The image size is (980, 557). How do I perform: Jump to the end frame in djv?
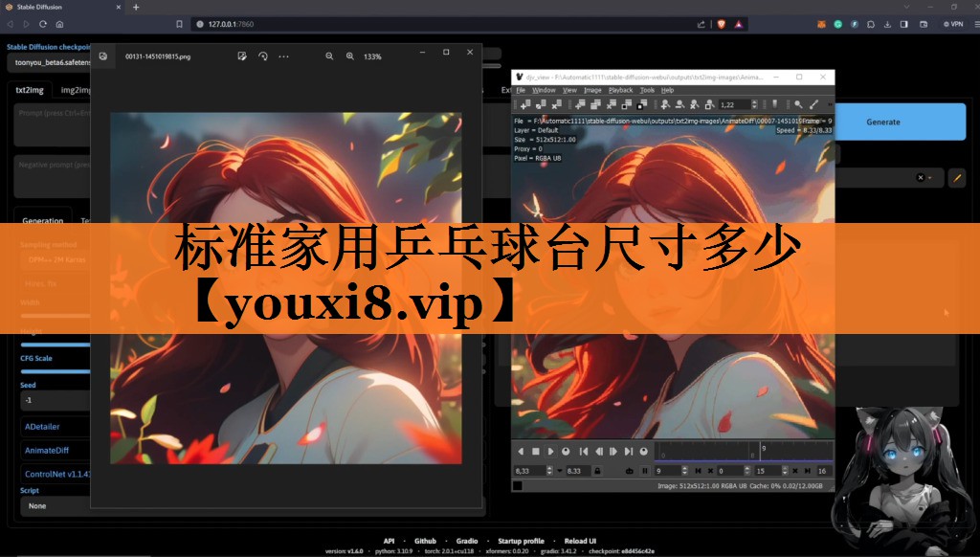point(628,452)
